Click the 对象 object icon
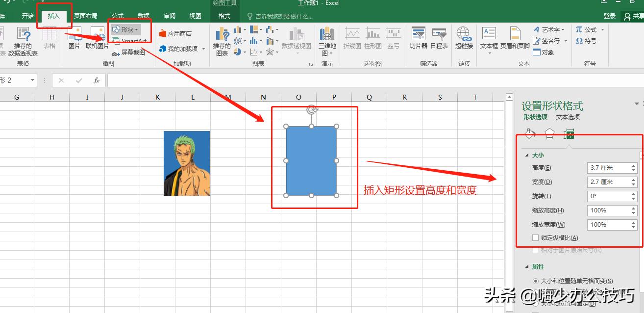The image size is (644, 313). (x=544, y=52)
